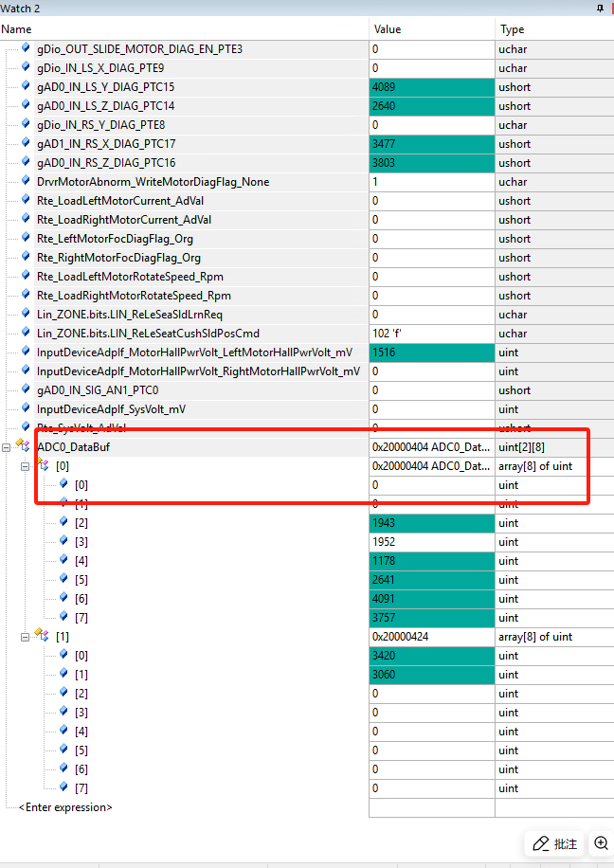Click the array icon beside [1] at 0x20000424
Viewport: 614px width, 868px height.
click(42, 634)
